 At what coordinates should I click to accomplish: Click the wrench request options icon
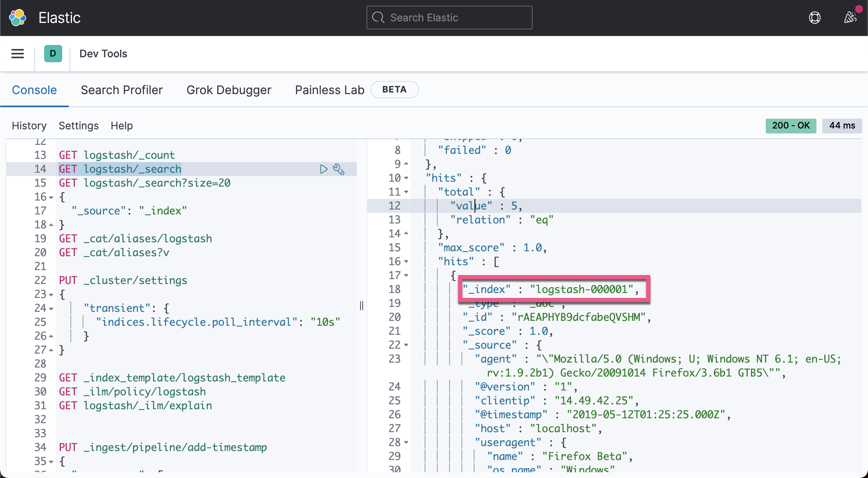339,169
